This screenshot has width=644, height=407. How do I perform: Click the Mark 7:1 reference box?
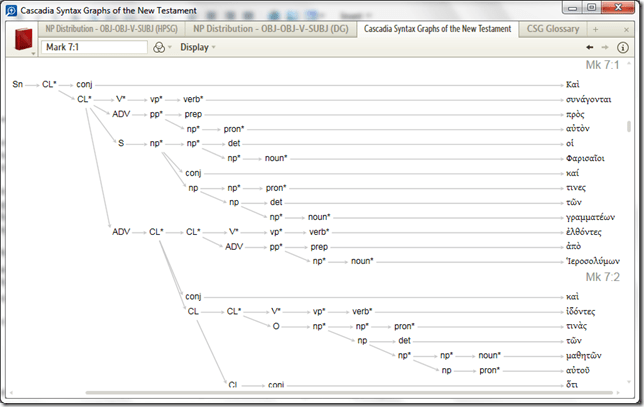(x=93, y=48)
